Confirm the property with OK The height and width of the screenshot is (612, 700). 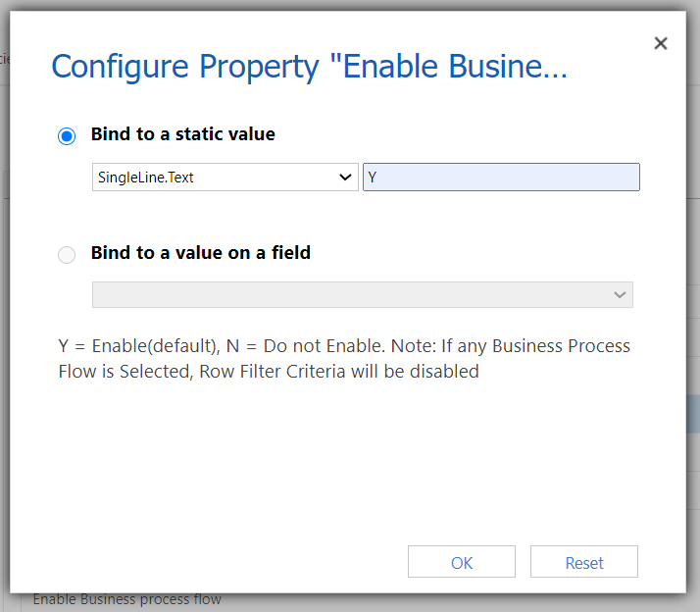pyautogui.click(x=462, y=562)
